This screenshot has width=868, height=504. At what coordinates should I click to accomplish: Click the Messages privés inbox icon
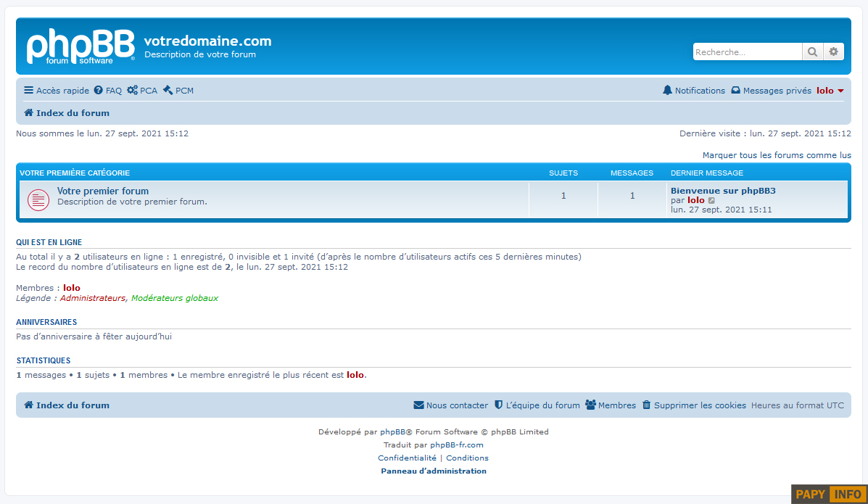pyautogui.click(x=736, y=90)
